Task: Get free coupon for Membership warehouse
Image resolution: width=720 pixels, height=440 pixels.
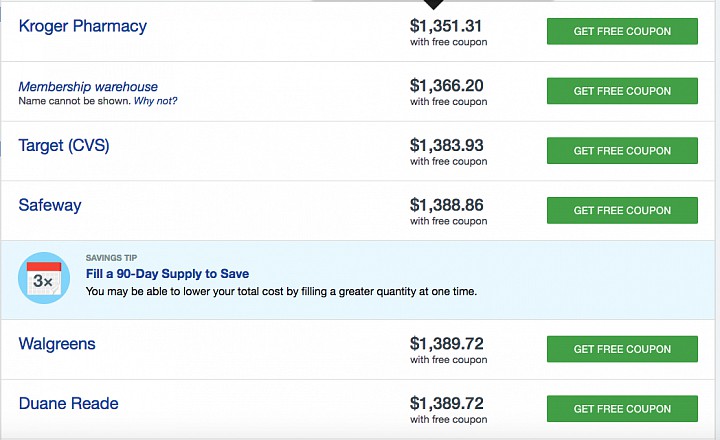Action: [622, 91]
